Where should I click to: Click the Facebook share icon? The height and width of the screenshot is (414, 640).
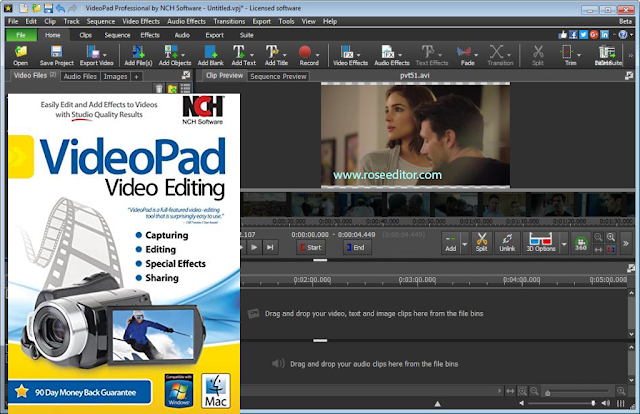tap(573, 35)
